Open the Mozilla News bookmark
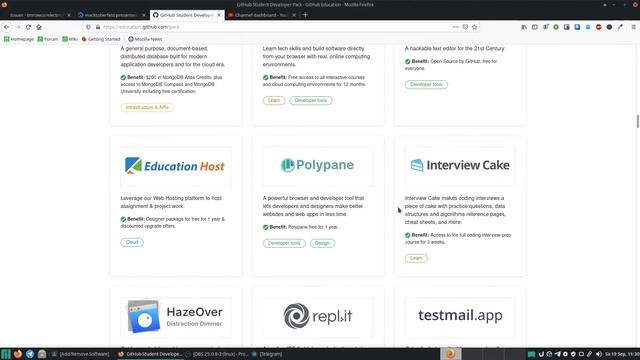640x360 pixels. click(x=145, y=39)
